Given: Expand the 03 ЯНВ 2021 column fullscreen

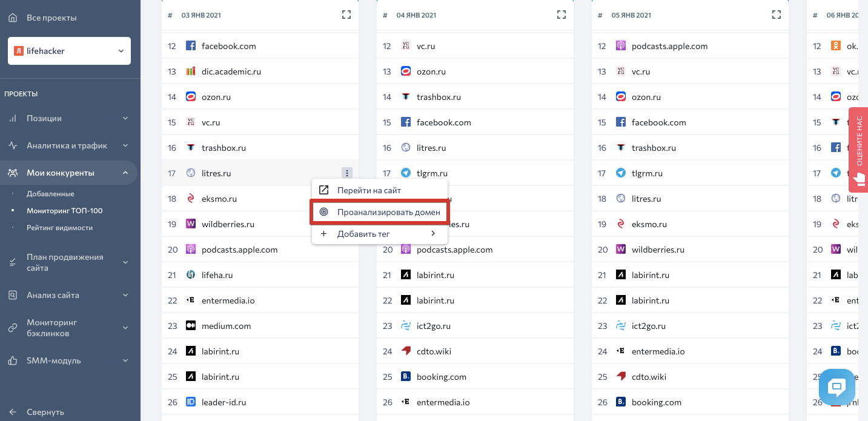Looking at the screenshot, I should [x=346, y=15].
